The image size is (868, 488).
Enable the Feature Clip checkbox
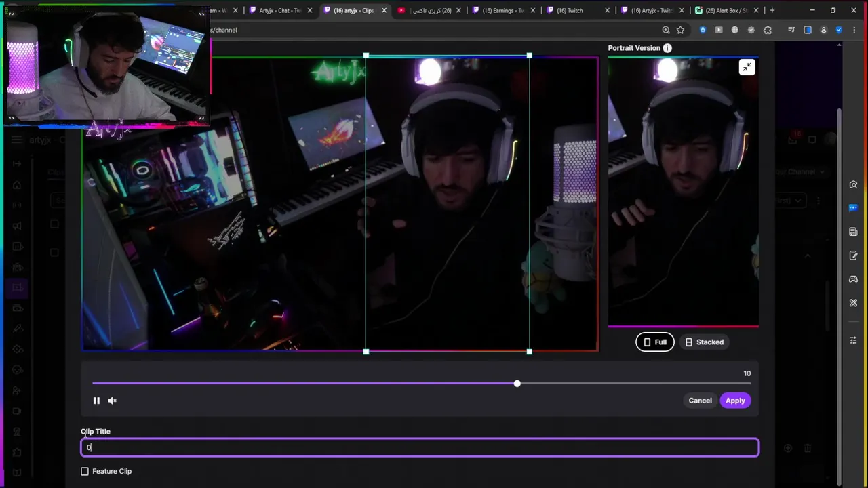coord(85,471)
